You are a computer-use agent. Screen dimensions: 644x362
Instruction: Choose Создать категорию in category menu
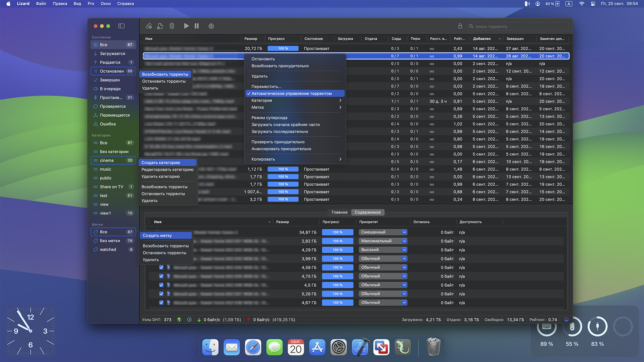coord(168,162)
